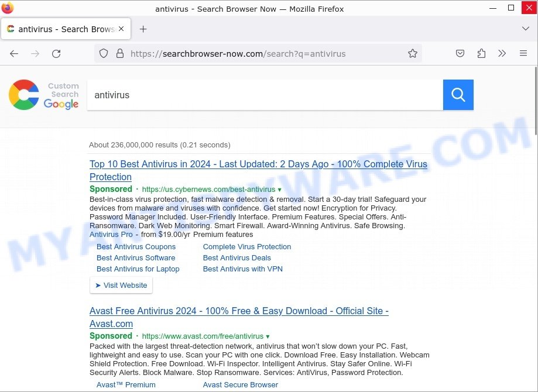
Task: Open Avast Free Antivirus 2024 result
Action: [x=239, y=317]
